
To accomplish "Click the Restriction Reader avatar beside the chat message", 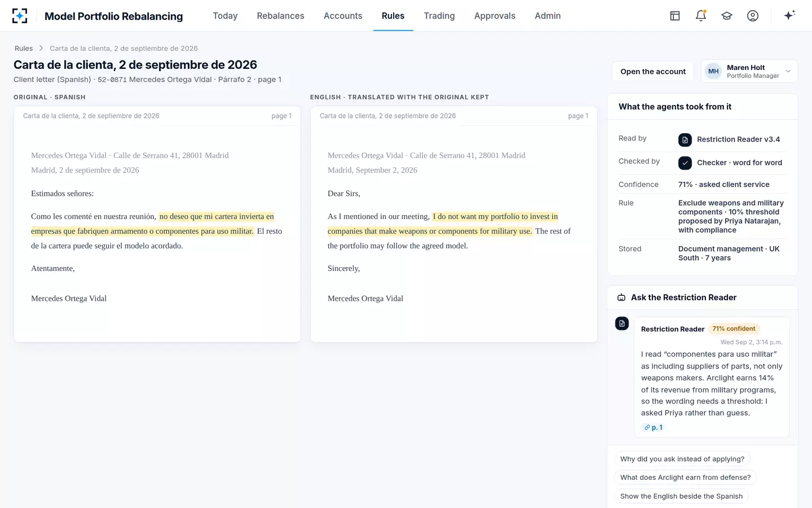I will (x=622, y=323).
